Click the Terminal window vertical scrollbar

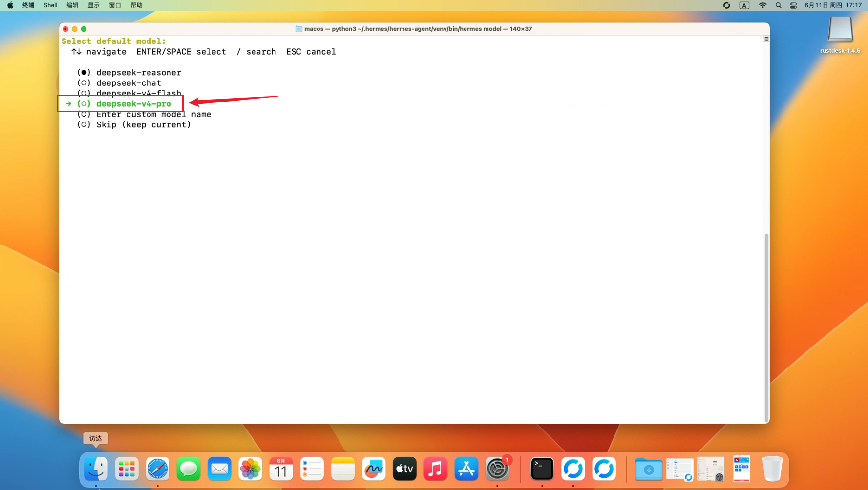coord(766,327)
